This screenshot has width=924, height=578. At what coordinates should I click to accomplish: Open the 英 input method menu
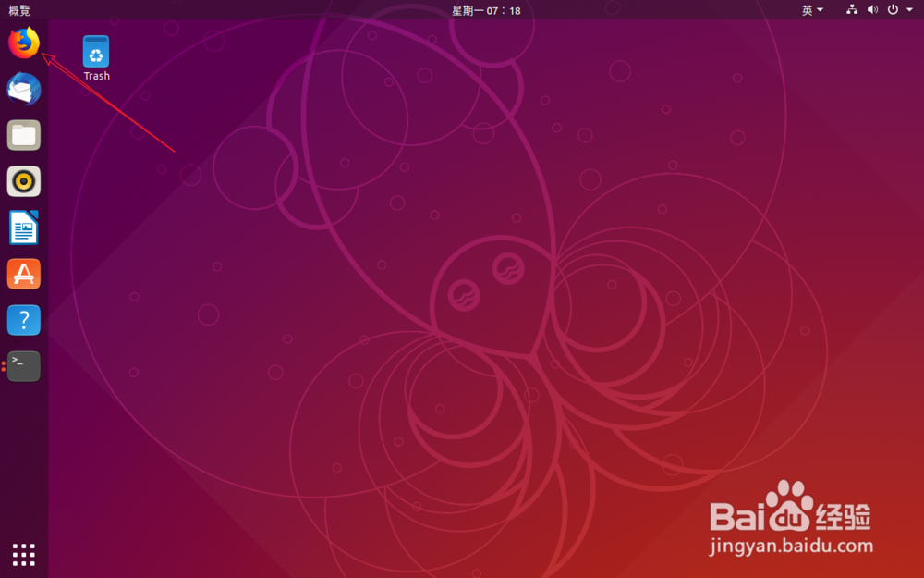812,10
